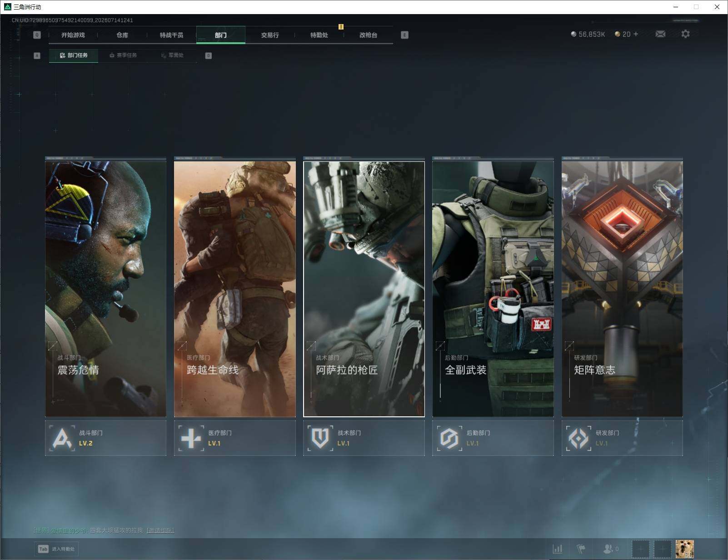Click the E key next-tab icon
Viewport: 728px width, 560px height.
(x=404, y=35)
